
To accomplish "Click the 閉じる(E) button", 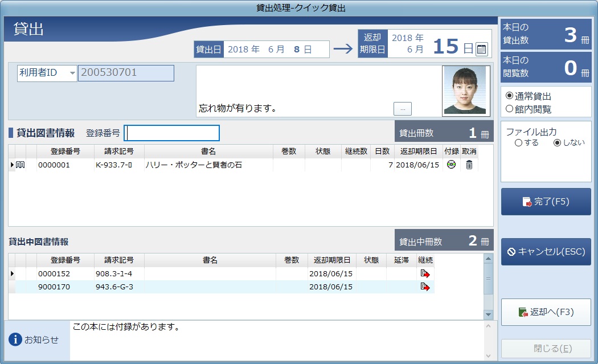I will point(546,349).
